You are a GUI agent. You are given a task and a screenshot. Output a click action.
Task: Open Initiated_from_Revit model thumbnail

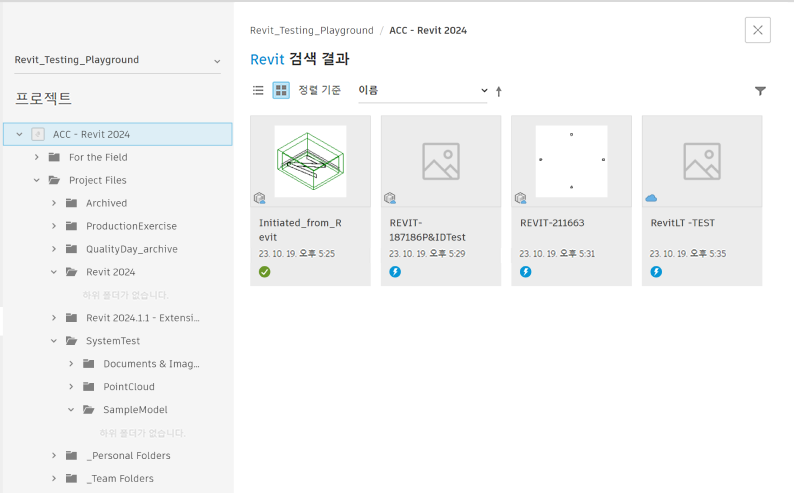[310, 161]
